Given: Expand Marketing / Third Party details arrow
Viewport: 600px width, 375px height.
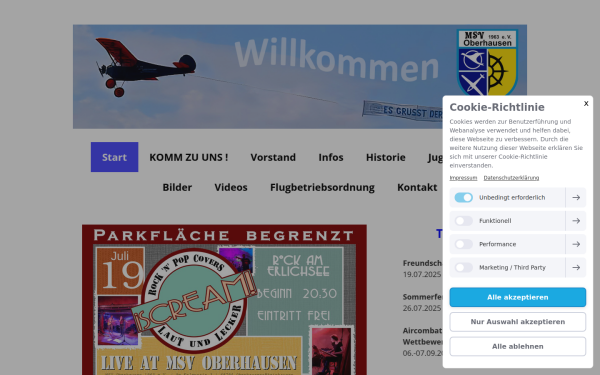Looking at the screenshot, I should [x=576, y=267].
